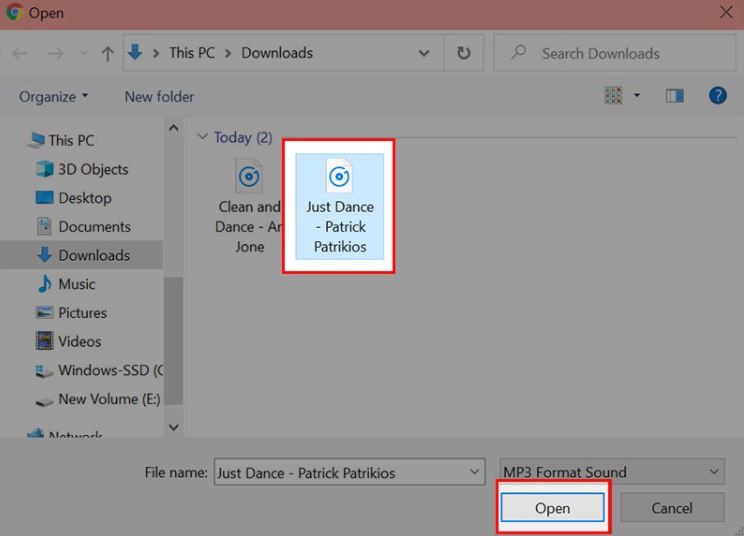Viewport: 744px width, 536px height.
Task: Click the Back navigation arrow
Action: (x=20, y=53)
